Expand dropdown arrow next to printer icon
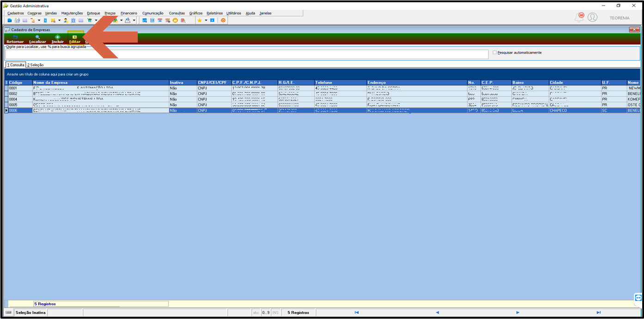 pyautogui.click(x=134, y=20)
